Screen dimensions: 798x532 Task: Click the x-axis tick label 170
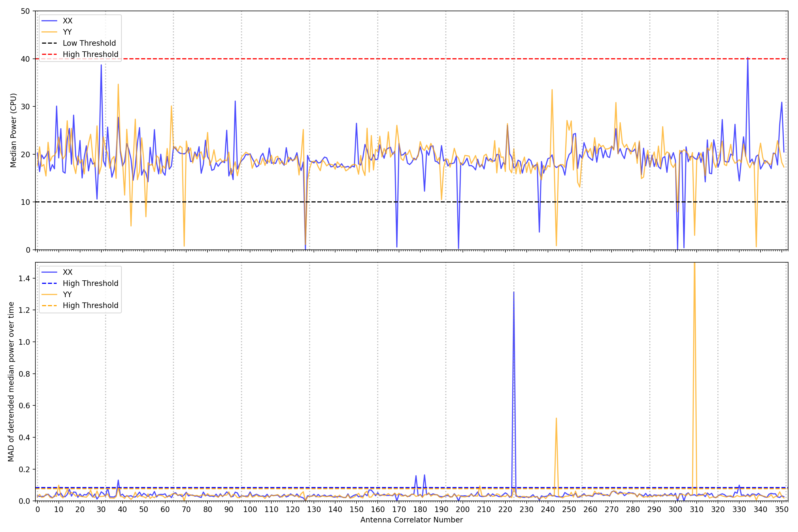tap(399, 510)
